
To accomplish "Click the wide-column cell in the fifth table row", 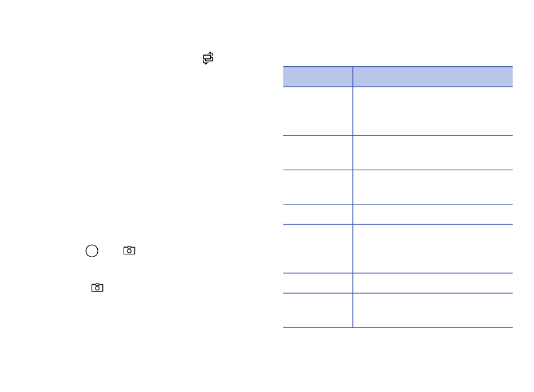I will coord(433,249).
